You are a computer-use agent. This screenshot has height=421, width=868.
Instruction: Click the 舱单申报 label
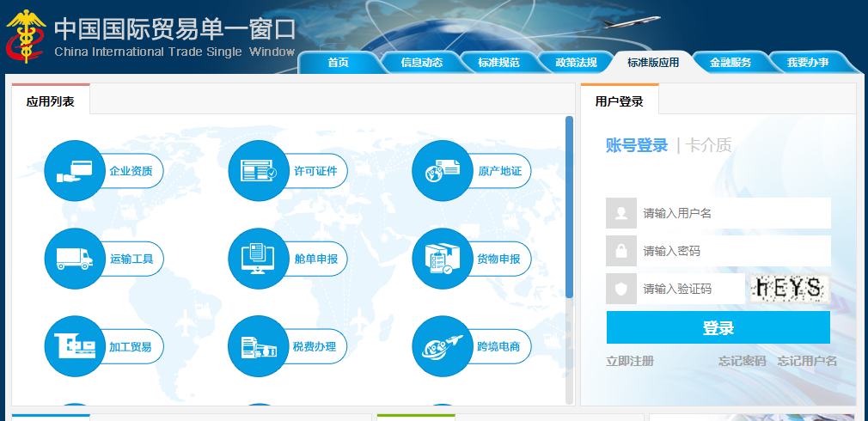click(316, 259)
